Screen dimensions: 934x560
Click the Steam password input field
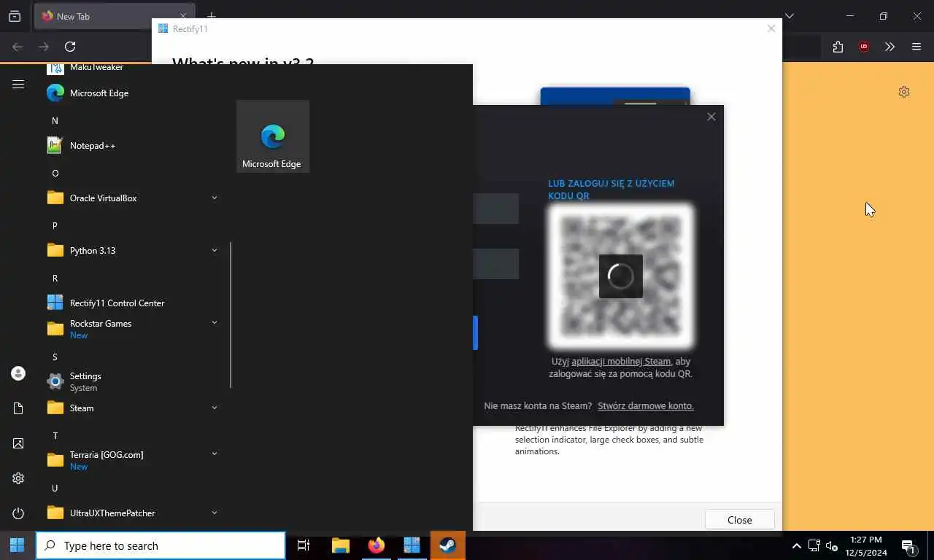click(x=496, y=264)
